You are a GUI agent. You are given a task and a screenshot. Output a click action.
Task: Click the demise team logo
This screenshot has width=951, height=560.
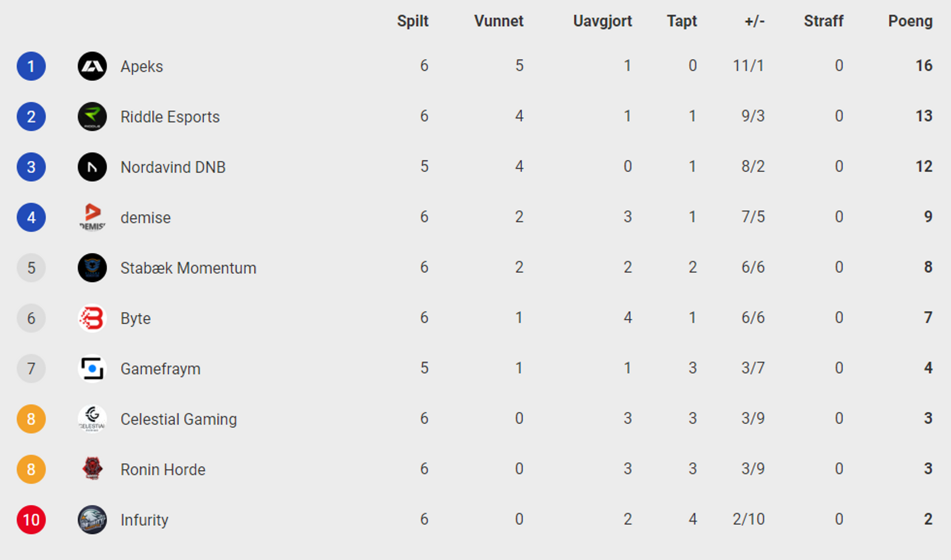point(92,217)
